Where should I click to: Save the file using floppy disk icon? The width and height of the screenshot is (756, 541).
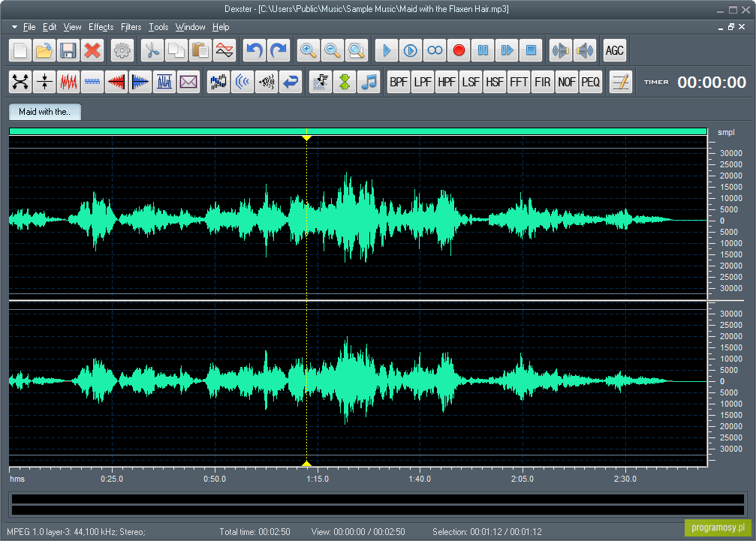point(68,50)
